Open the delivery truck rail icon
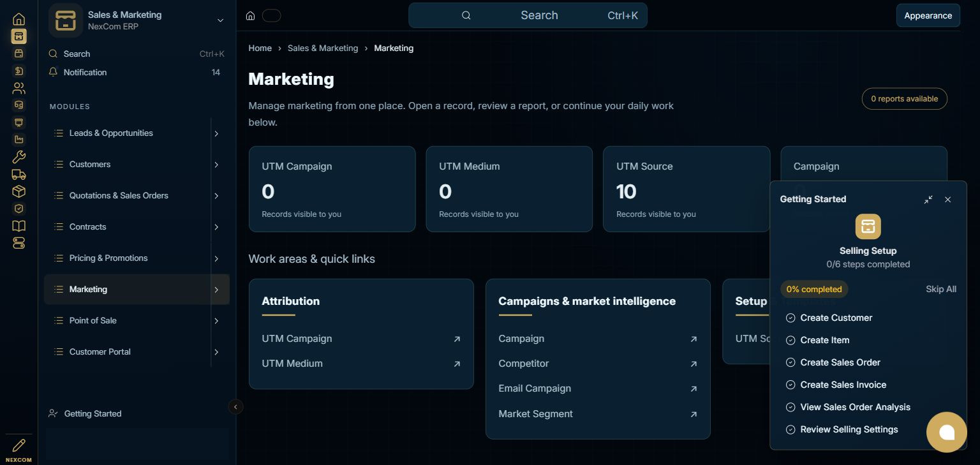The image size is (980, 465). pyautogui.click(x=19, y=174)
